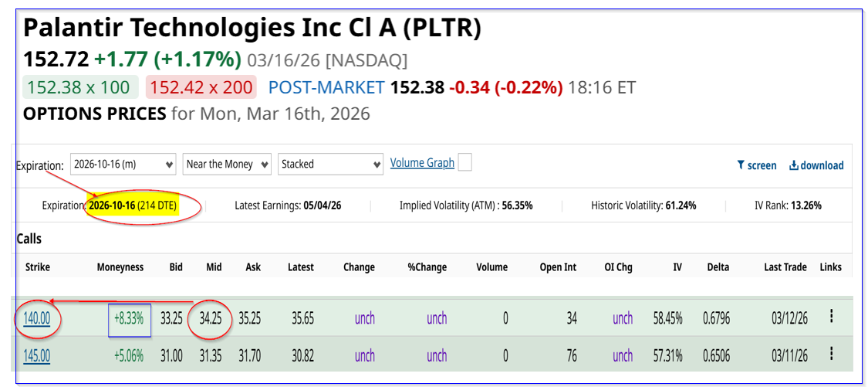Click the Volume Graph link
868x387 pixels.
click(422, 163)
